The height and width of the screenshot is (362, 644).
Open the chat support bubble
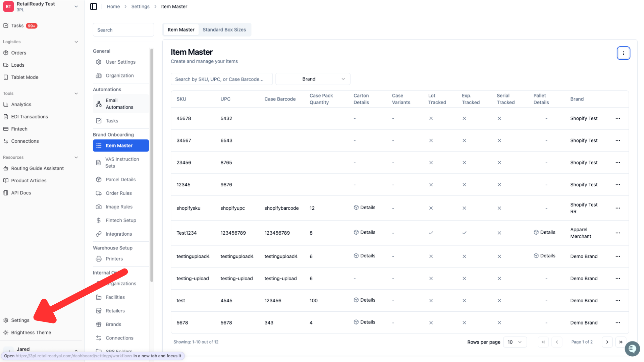pyautogui.click(x=632, y=349)
